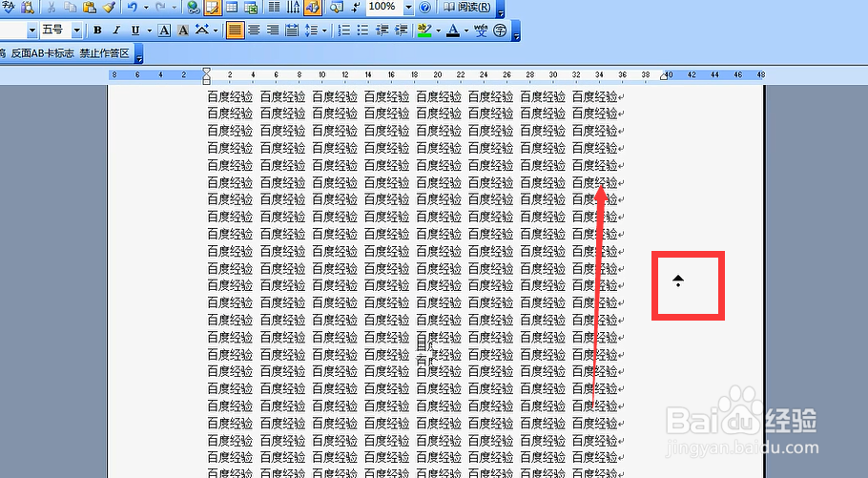This screenshot has width=868, height=478.
Task: Open highlight color dropdown arrow
Action: pyautogui.click(x=439, y=31)
